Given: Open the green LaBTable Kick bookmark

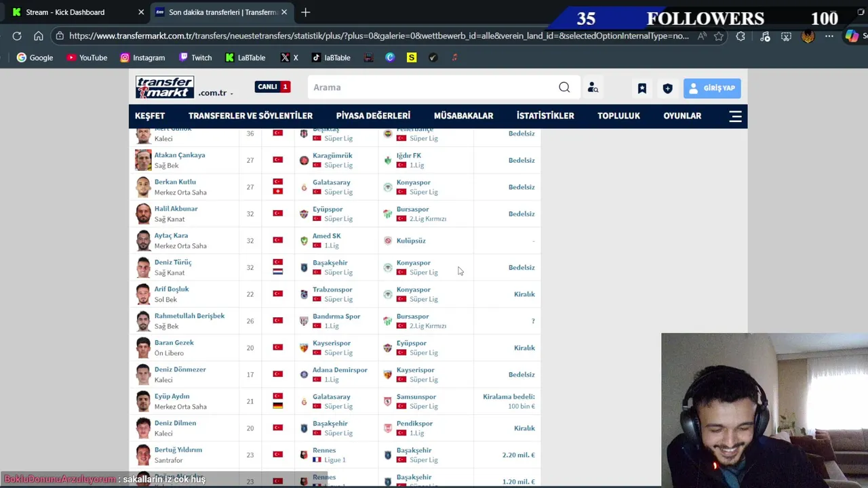Looking at the screenshot, I should 245,58.
